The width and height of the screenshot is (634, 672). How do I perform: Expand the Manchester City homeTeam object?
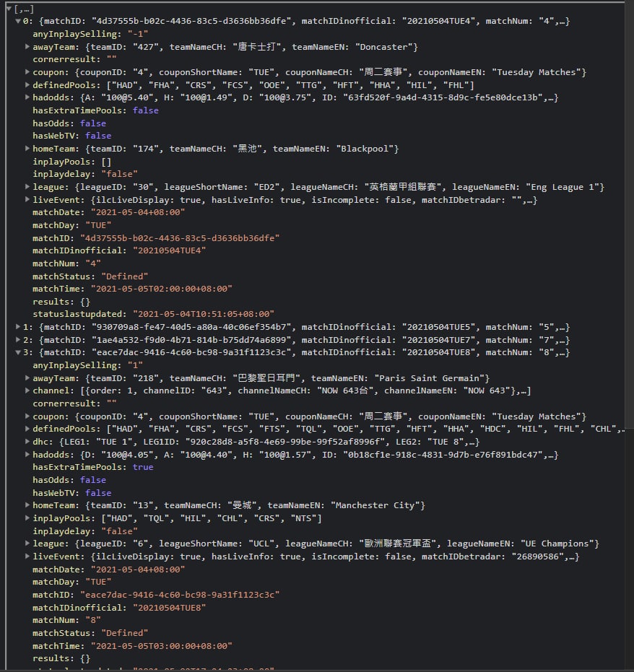click(27, 505)
